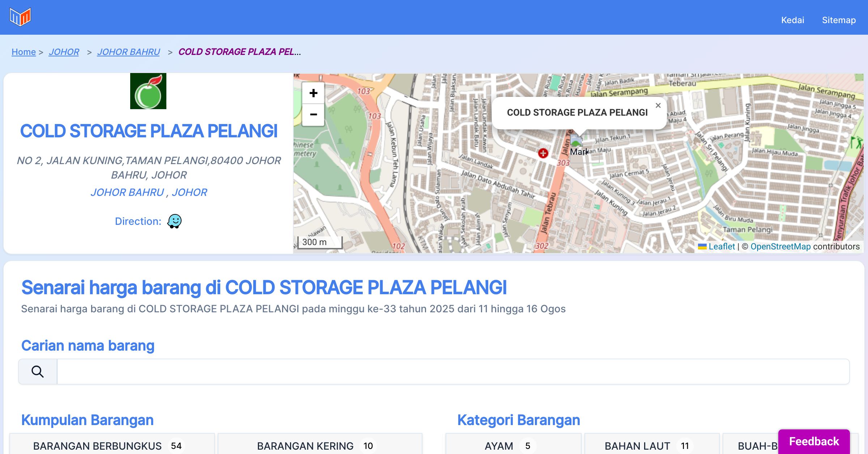Open the JOHOR breadcrumb link
This screenshot has width=868, height=454.
(64, 52)
